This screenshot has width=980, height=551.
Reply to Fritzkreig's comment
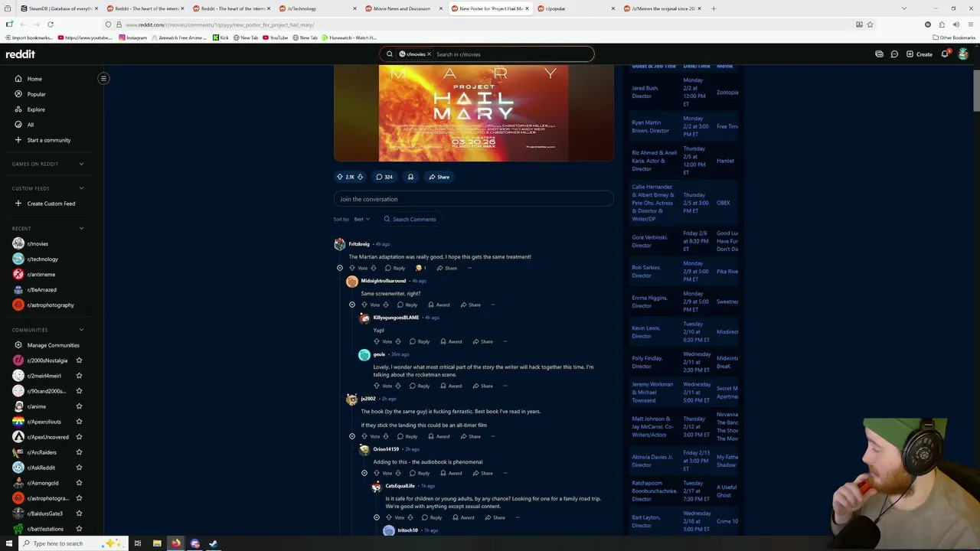[x=395, y=268]
